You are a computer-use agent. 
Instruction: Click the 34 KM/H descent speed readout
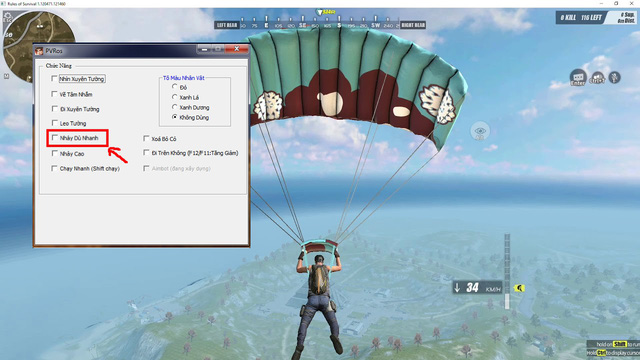pos(477,288)
